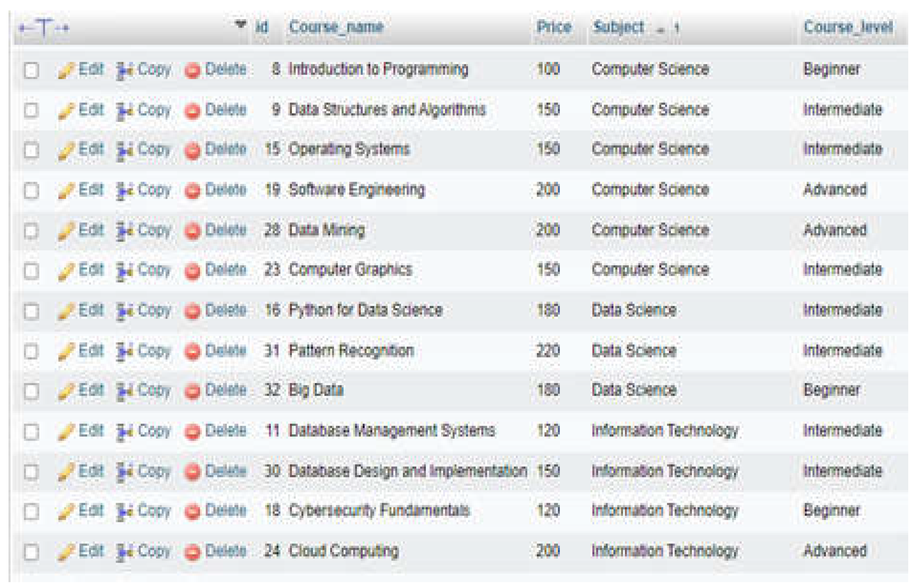Click the Edit link for Database Design and Implementation
Viewport: 918px width, 588px height.
[x=91, y=471]
